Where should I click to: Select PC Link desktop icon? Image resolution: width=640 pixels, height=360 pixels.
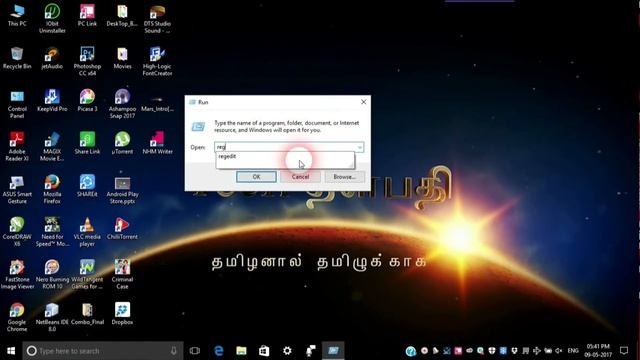tap(87, 16)
